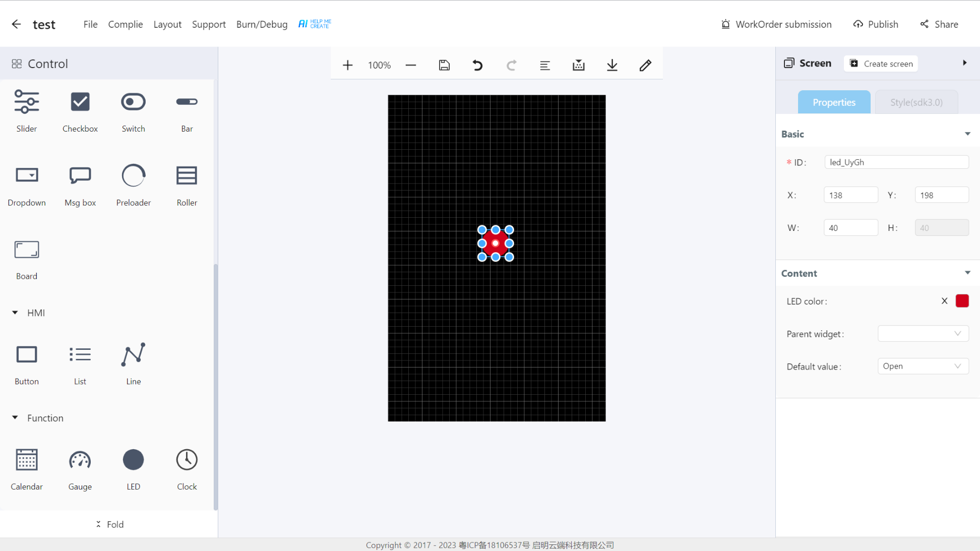Image resolution: width=980 pixels, height=551 pixels.
Task: Activate the pencil edit tool
Action: (645, 65)
